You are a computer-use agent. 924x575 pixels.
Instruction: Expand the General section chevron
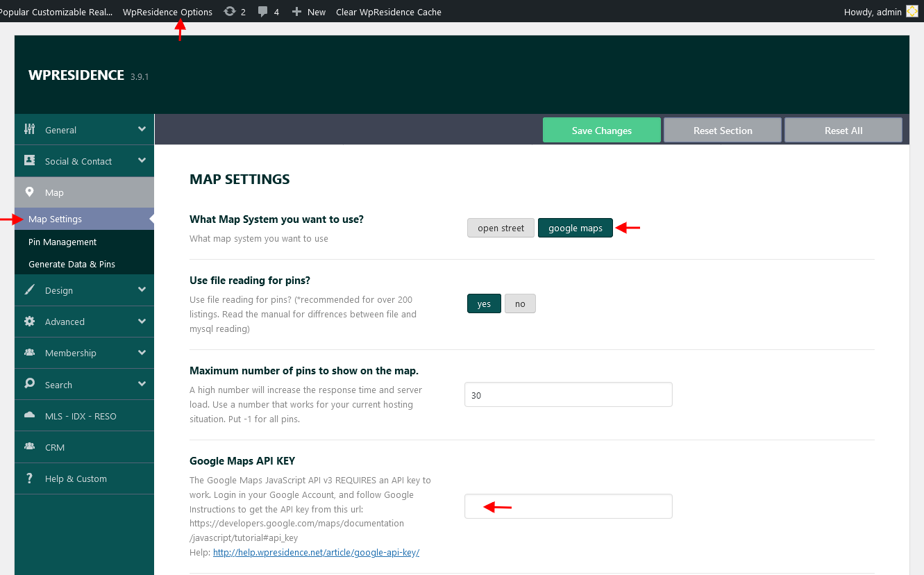pyautogui.click(x=142, y=129)
